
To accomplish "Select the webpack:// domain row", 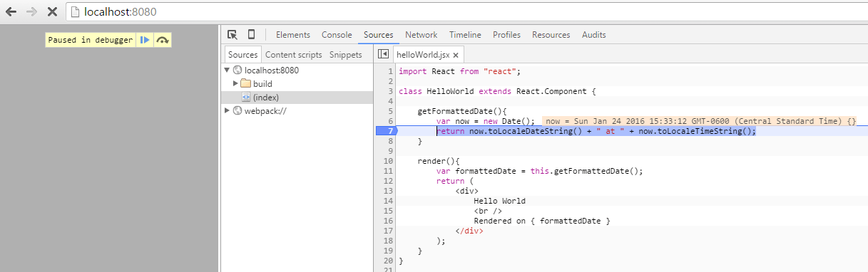I will point(297,111).
